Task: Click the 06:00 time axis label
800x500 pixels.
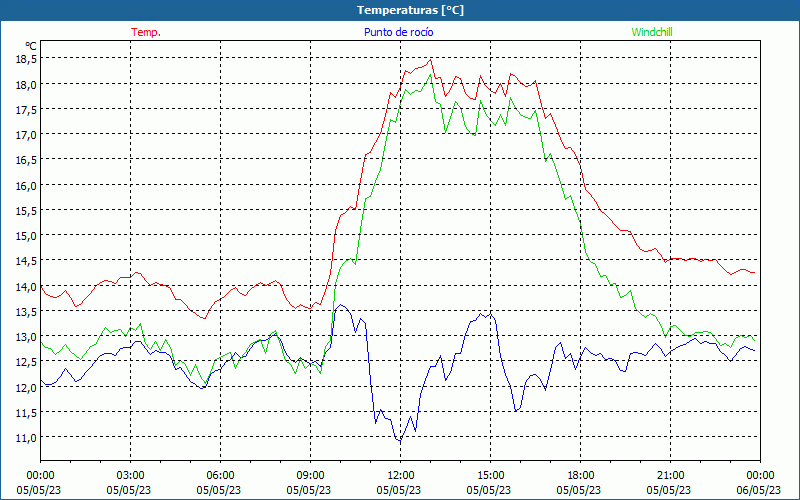Action: [x=220, y=476]
